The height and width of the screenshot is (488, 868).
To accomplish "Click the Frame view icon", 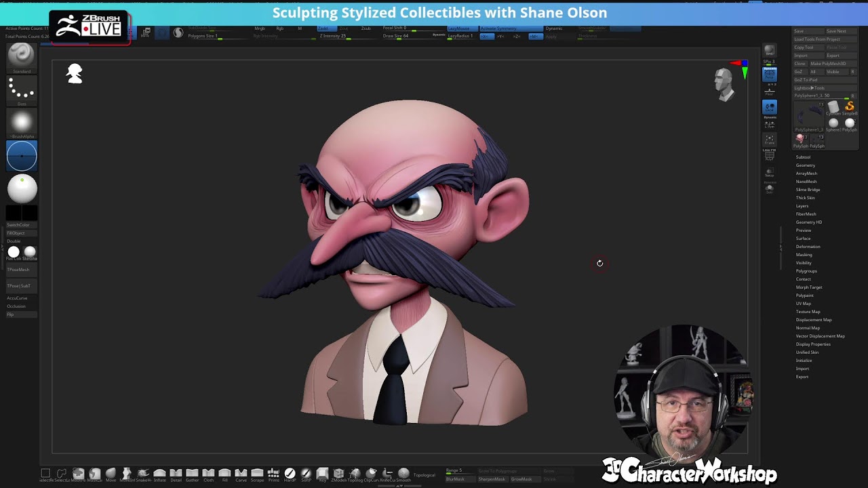I will [769, 140].
